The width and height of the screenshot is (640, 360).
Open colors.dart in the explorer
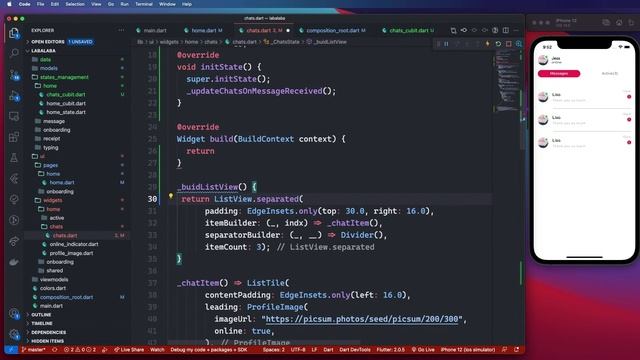[53, 288]
